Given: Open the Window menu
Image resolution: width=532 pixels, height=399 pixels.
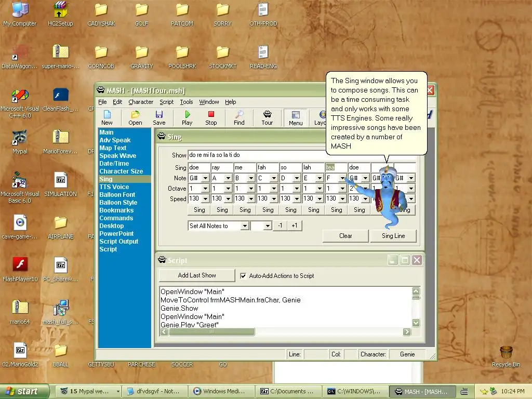Looking at the screenshot, I should [x=209, y=102].
